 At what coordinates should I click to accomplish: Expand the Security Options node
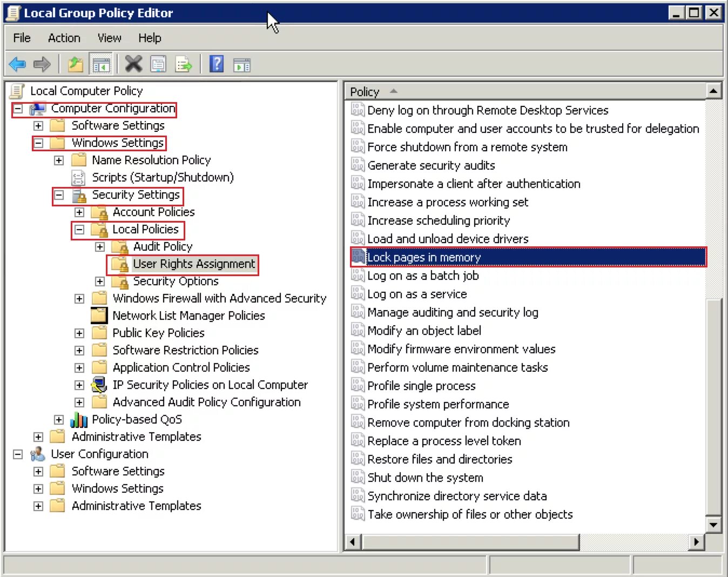[x=100, y=281]
